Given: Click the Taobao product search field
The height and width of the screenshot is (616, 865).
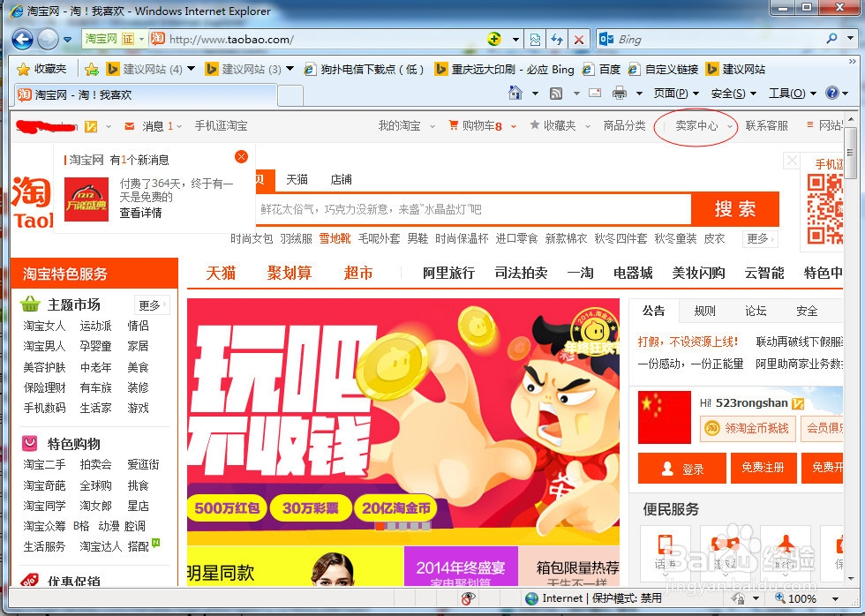Looking at the screenshot, I should 473,209.
